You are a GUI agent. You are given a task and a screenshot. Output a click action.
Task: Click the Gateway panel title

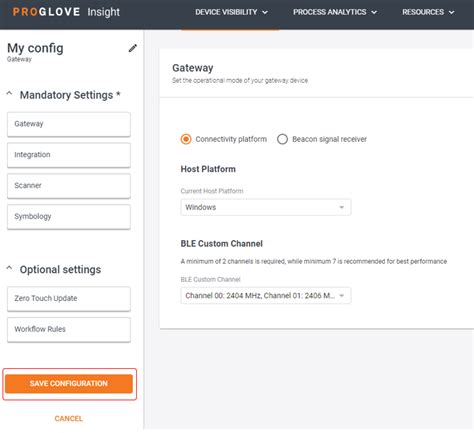click(193, 68)
